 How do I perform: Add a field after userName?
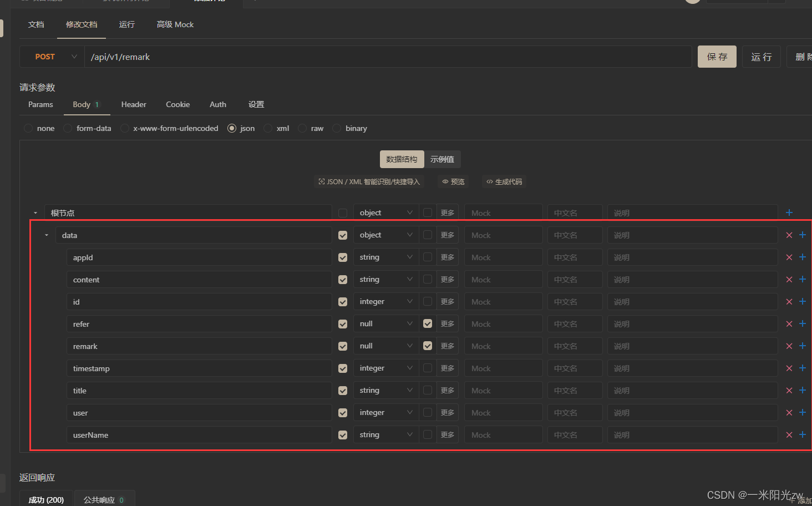803,435
